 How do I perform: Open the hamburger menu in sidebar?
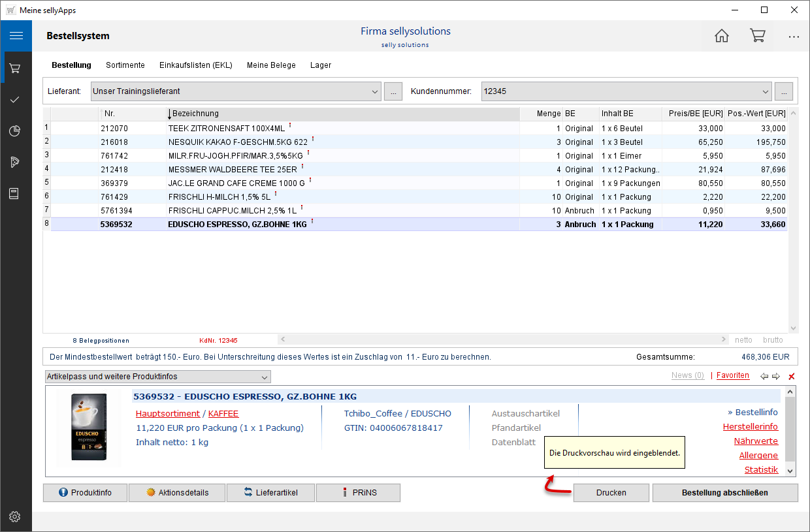(16, 36)
